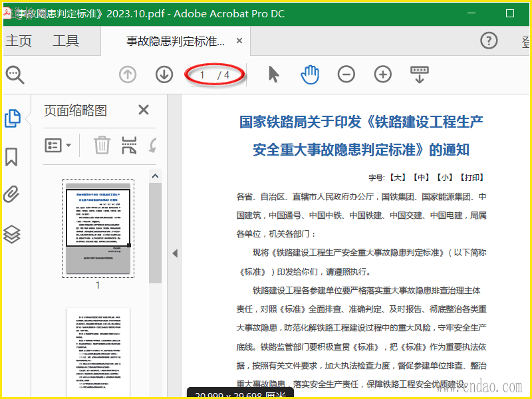Activate the hand pan tool
Viewport: 532px width, 399px height.
pos(310,74)
